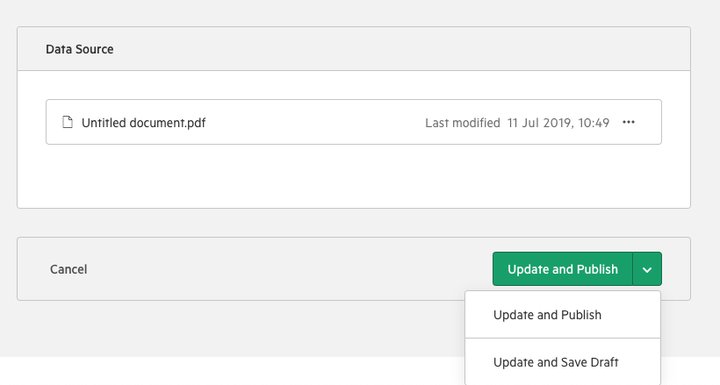
Task: Show more actions via the ellipsis icon
Action: tap(629, 122)
